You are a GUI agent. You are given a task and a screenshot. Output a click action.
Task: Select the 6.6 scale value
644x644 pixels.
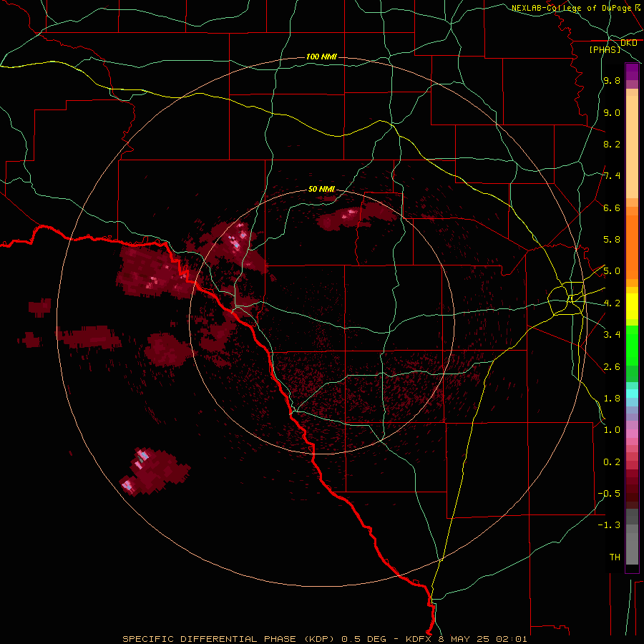(612, 208)
